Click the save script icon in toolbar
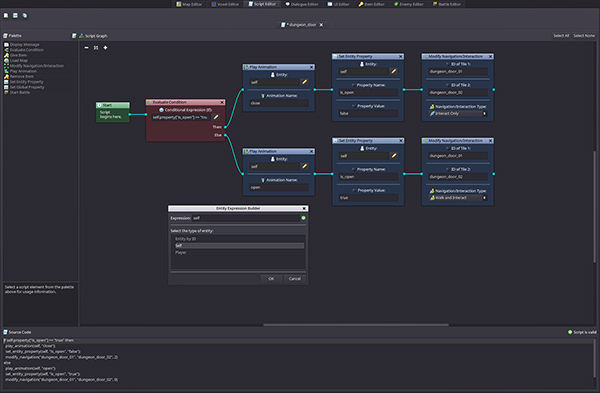This screenshot has width=600, height=393. (15, 15)
